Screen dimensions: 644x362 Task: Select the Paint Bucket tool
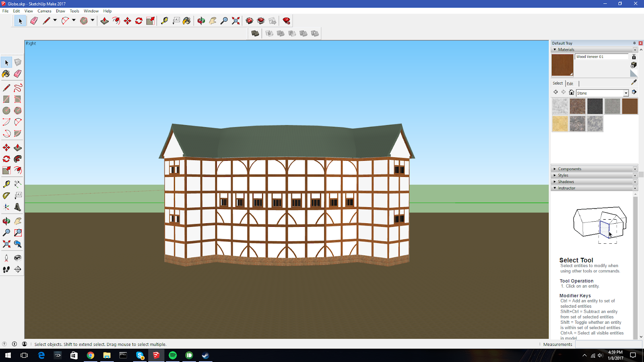pos(6,74)
